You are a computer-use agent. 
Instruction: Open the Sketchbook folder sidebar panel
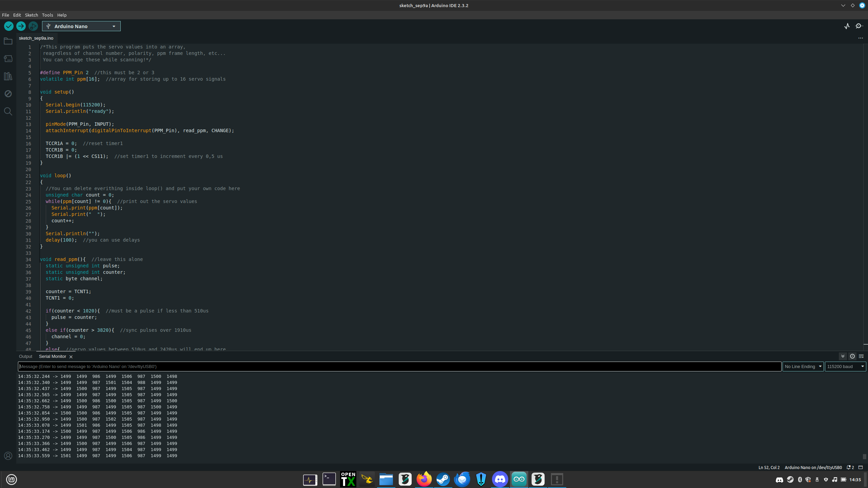[8, 41]
